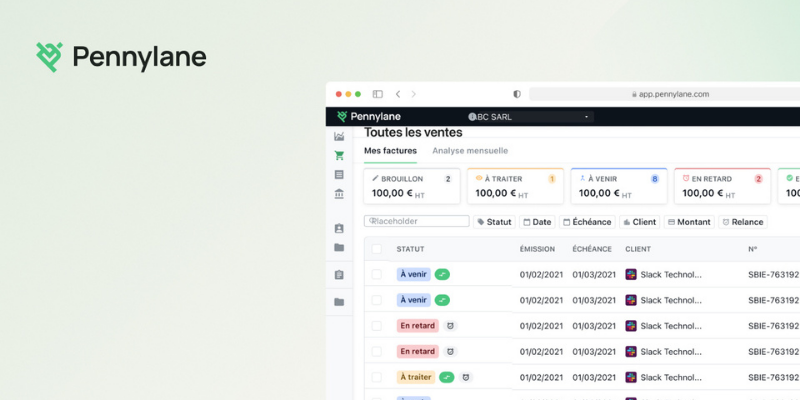Viewport: 800px width, 400px height.
Task: Open the Montant filter
Action: click(689, 222)
